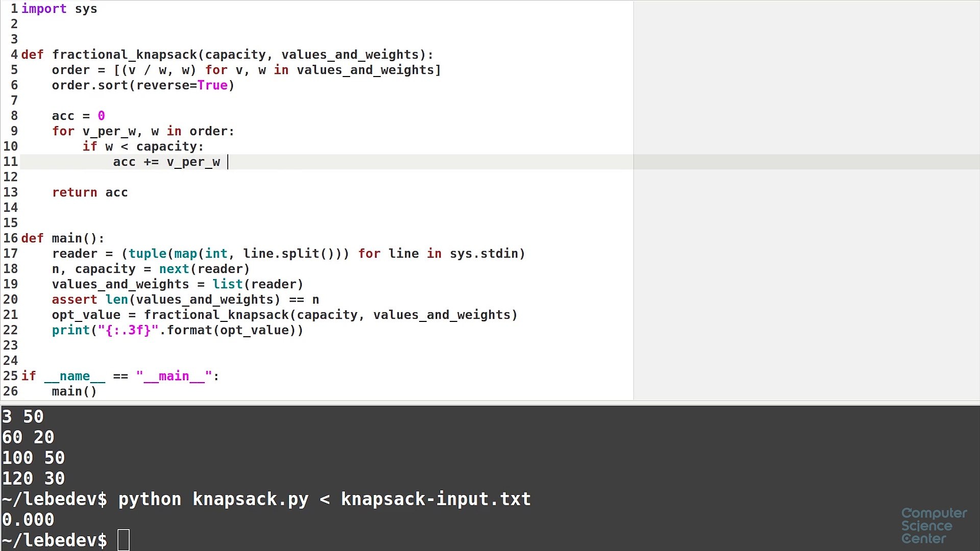The image size is (980, 551).
Task: Click terminal line '120 30'
Action: click(x=33, y=478)
